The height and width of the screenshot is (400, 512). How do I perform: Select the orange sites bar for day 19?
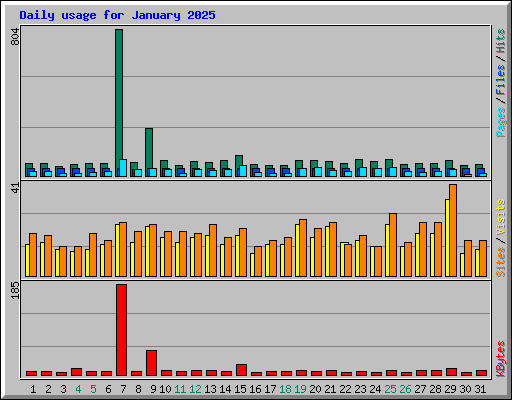pyautogui.click(x=303, y=248)
